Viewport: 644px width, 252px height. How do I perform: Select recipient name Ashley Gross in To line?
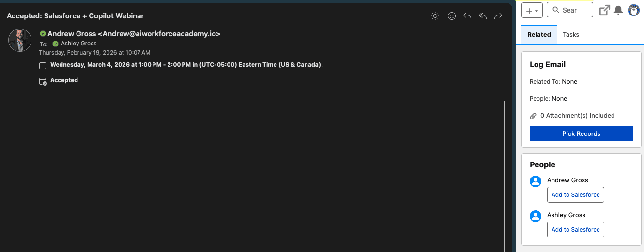[78, 44]
